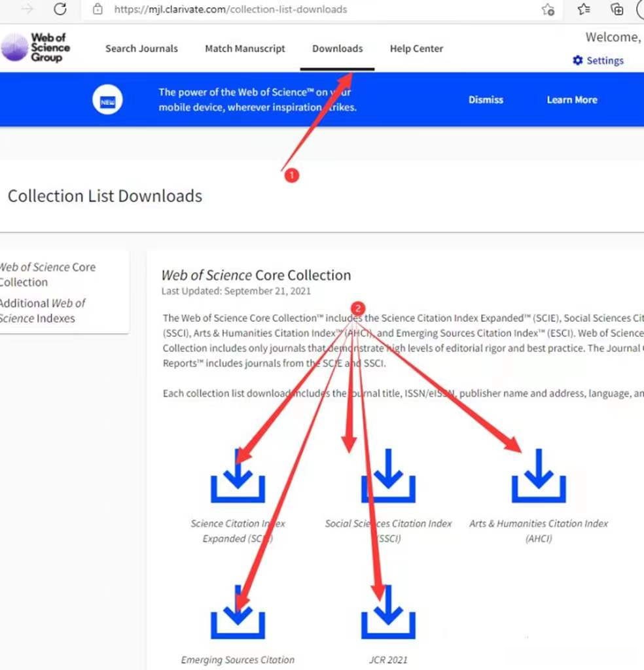Click the Science Citation Index Expanded label
Image resolution: width=644 pixels, height=670 pixels.
click(238, 531)
